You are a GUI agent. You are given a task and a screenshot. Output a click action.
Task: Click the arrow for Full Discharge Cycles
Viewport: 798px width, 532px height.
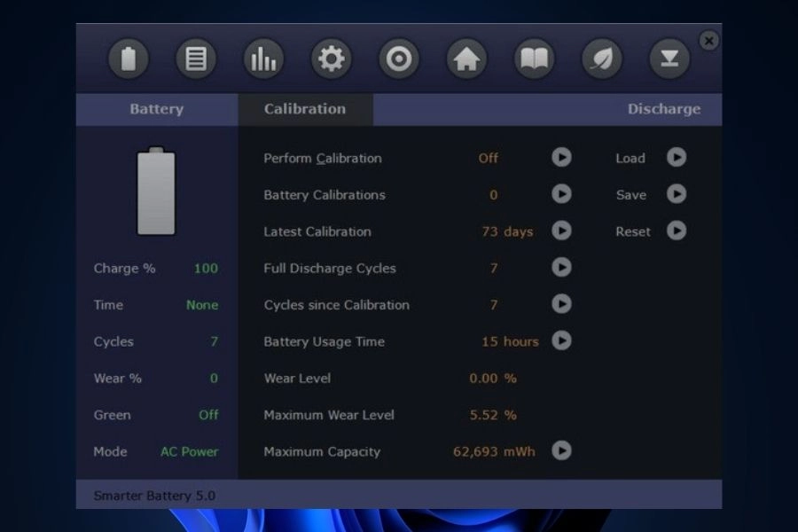click(x=561, y=267)
